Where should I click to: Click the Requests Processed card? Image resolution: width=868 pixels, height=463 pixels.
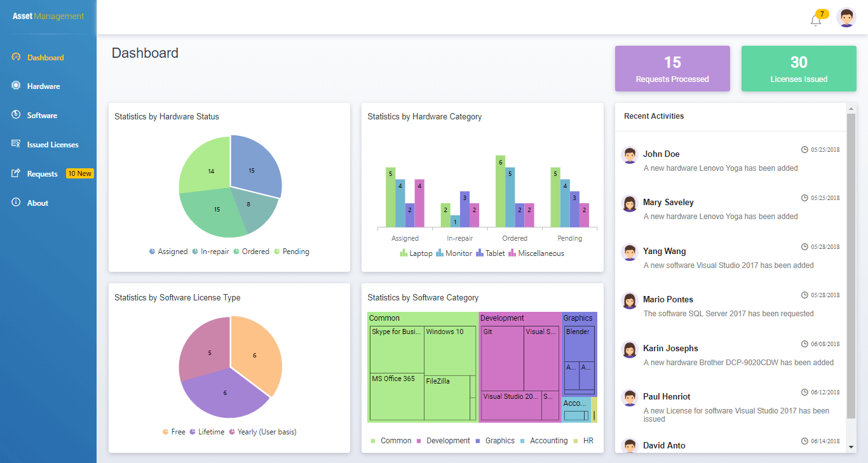click(x=672, y=69)
